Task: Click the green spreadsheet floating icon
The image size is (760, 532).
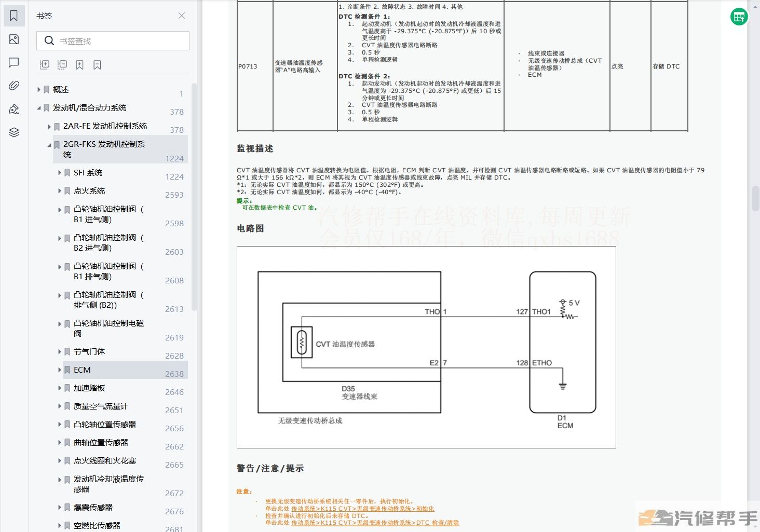Action: click(x=739, y=17)
